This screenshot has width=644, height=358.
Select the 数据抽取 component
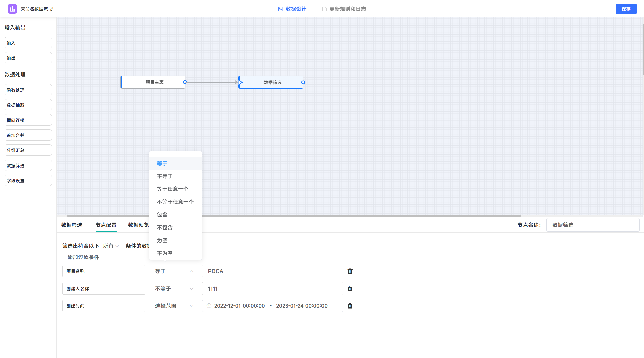(28, 105)
